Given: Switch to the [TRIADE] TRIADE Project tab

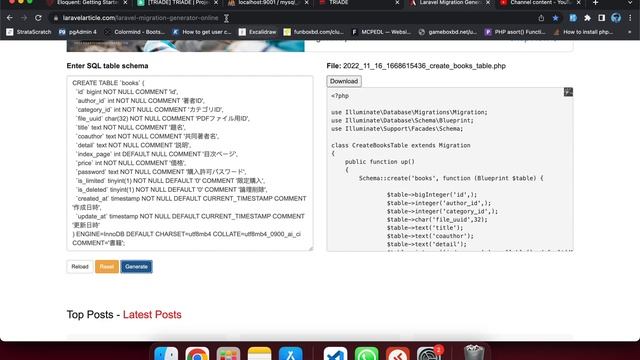Looking at the screenshot, I should [177, 3].
